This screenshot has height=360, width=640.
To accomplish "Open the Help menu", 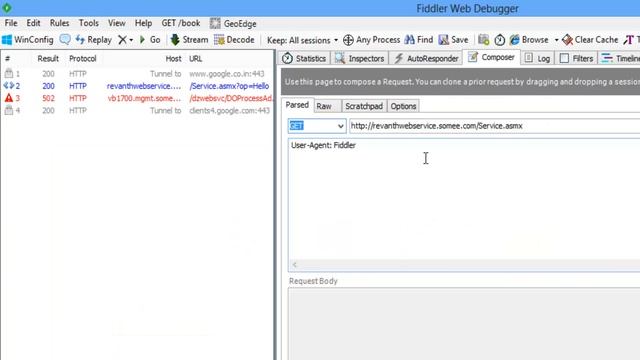I will (x=143, y=23).
